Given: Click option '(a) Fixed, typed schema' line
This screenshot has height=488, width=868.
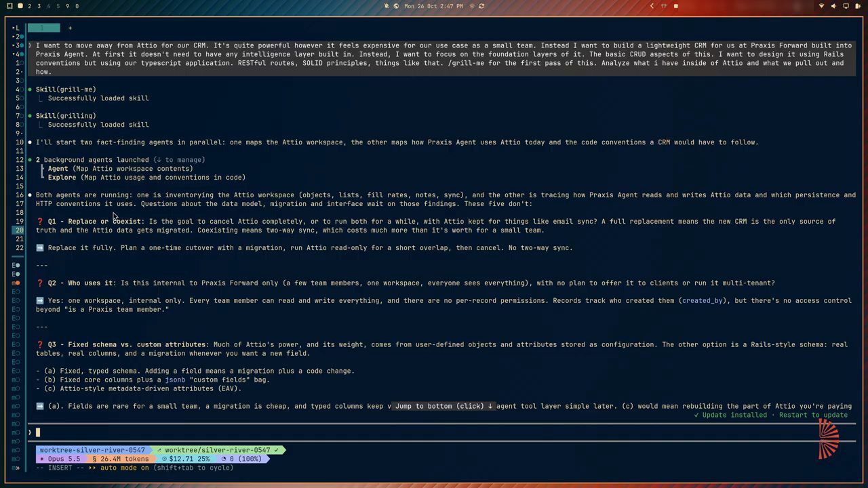Looking at the screenshot, I should (195, 371).
